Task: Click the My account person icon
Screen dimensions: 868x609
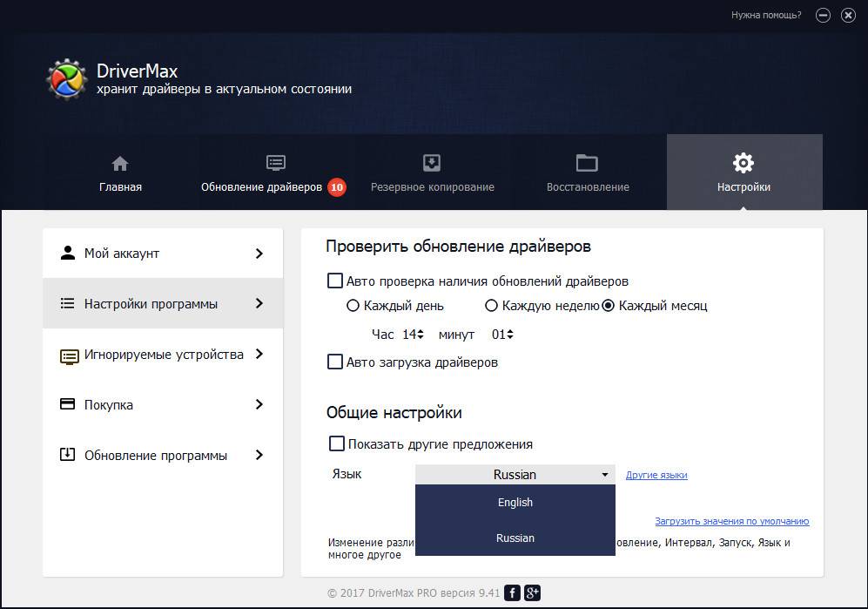Action: coord(68,253)
